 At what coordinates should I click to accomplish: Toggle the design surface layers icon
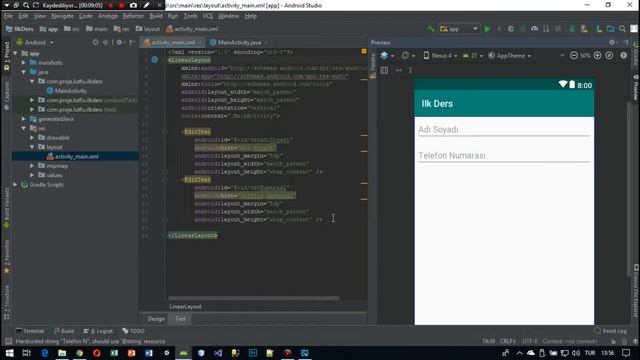(x=384, y=56)
